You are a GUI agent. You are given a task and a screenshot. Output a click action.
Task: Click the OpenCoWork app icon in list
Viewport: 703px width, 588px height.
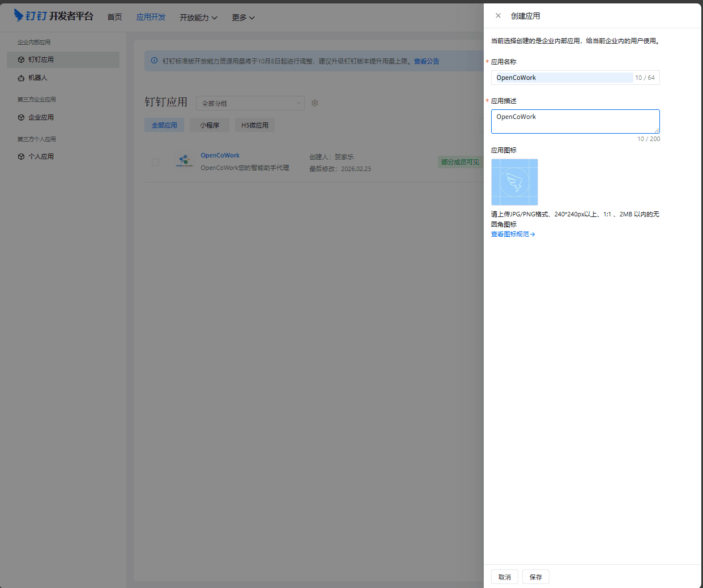click(x=184, y=161)
